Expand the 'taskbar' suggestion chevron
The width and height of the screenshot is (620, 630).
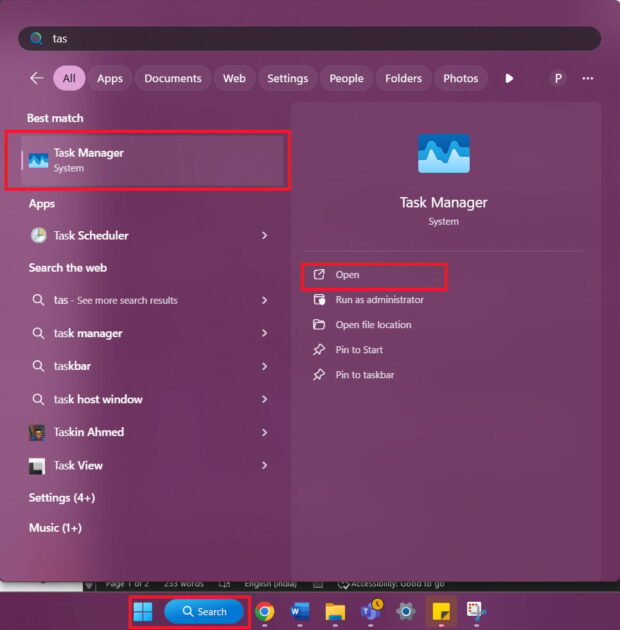pos(264,366)
